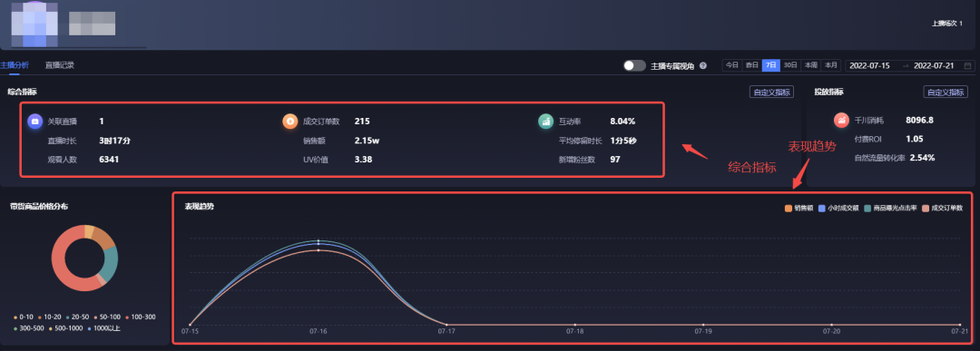
Task: Click 自定义指标 button in 综合指标 panel
Action: 771,93
